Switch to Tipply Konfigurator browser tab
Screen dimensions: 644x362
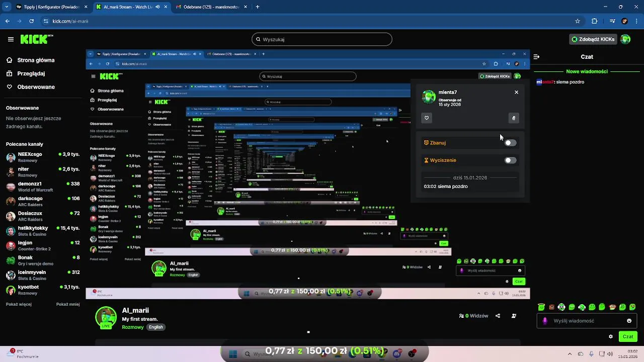click(x=52, y=7)
